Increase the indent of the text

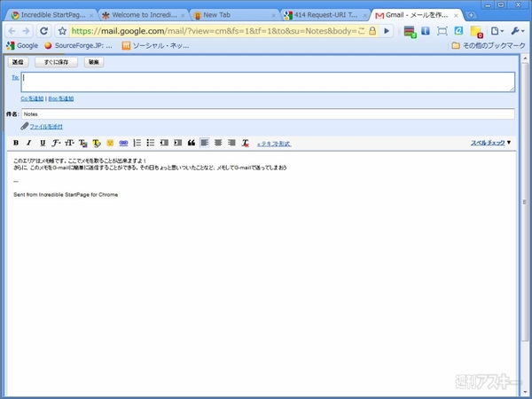coord(178,143)
